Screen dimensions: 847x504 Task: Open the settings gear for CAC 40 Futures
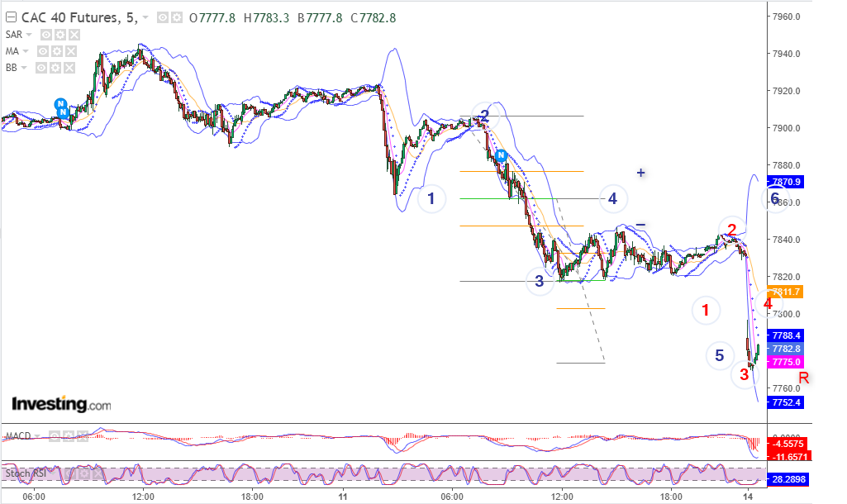point(177,18)
